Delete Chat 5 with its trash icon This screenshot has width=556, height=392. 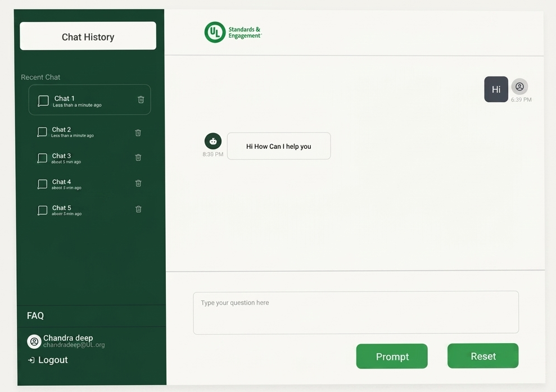139,209
